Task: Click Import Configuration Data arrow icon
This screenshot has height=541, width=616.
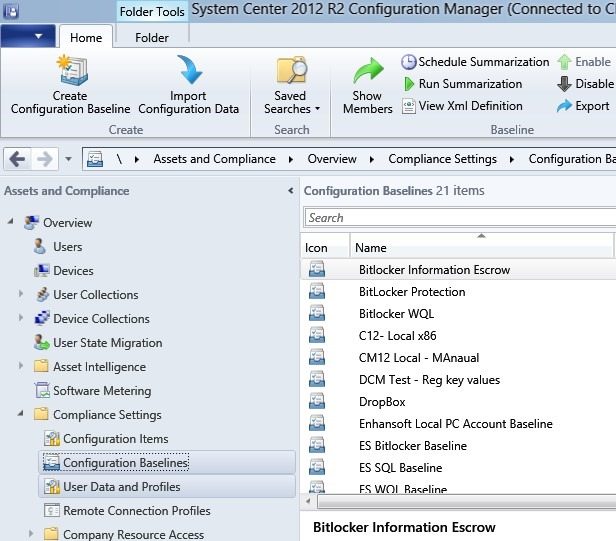Action: pos(189,70)
